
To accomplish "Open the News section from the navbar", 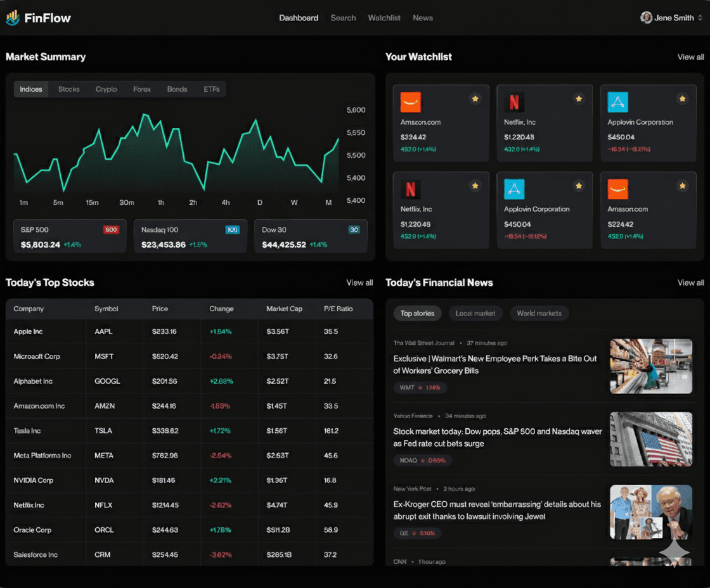I will pos(423,18).
